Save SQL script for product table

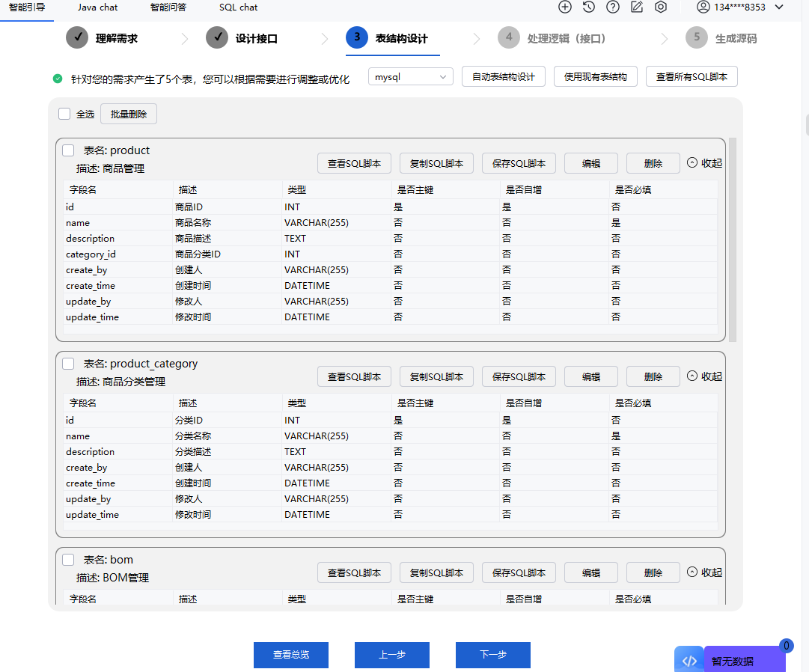519,163
